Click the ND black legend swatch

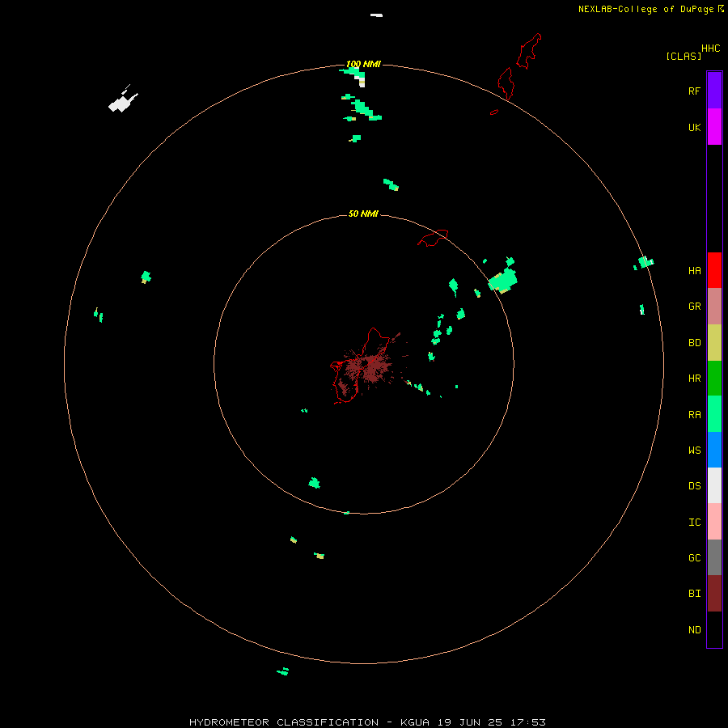coord(714,629)
